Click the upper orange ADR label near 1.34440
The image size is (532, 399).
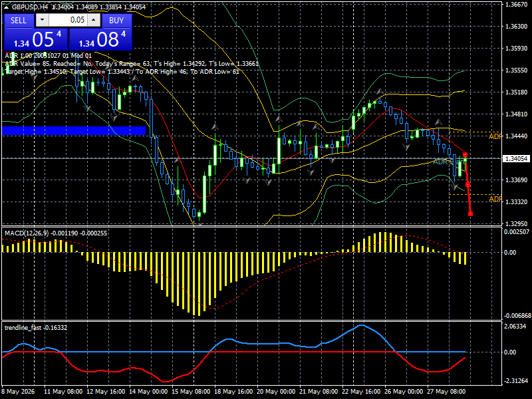click(x=495, y=136)
